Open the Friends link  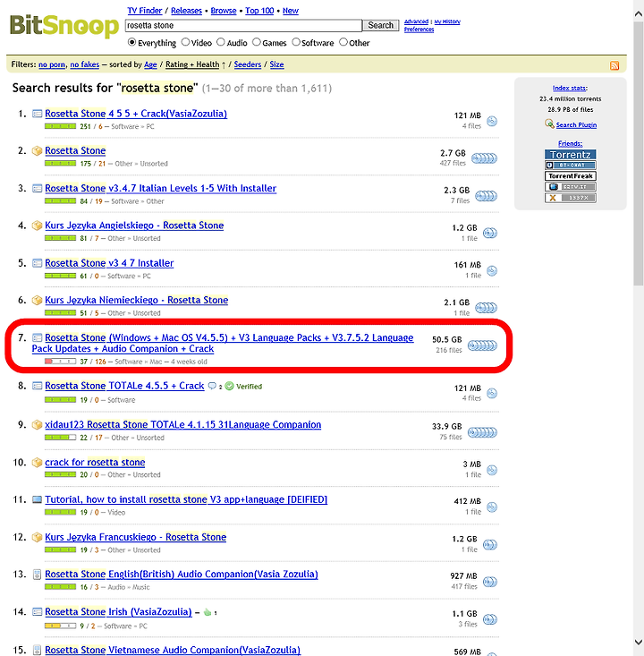(x=570, y=143)
